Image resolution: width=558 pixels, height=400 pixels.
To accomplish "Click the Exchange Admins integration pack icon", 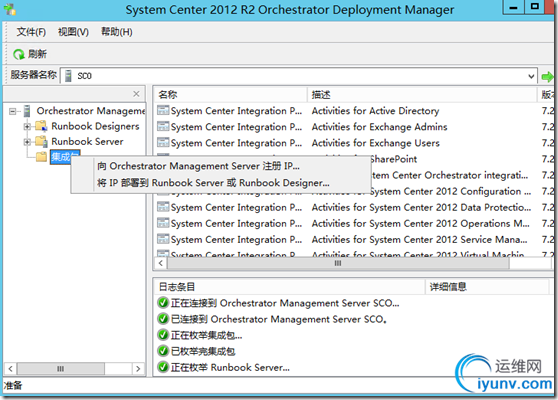I will click(163, 127).
